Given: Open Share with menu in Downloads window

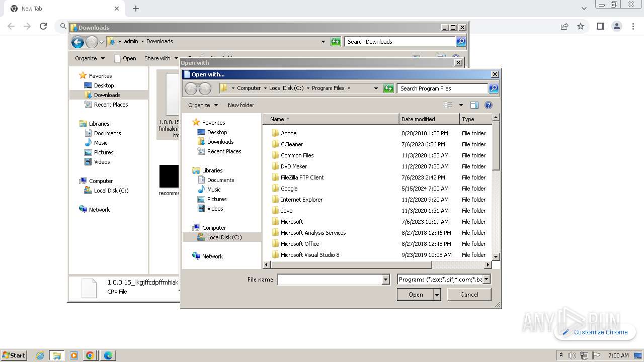Looking at the screenshot, I should pyautogui.click(x=161, y=58).
